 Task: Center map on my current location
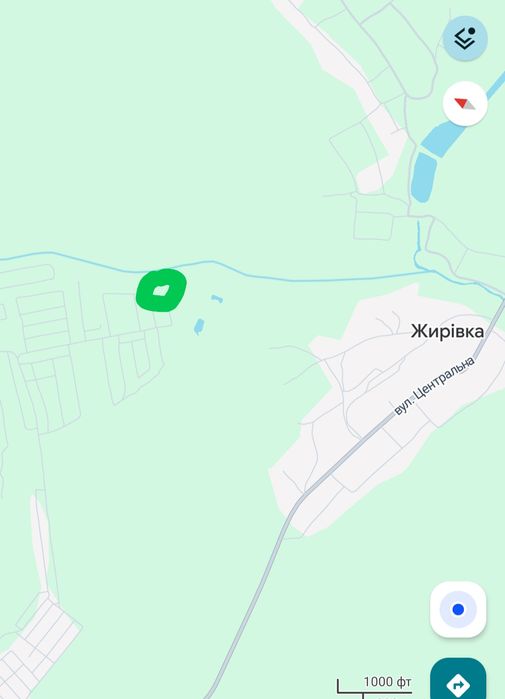click(x=458, y=609)
